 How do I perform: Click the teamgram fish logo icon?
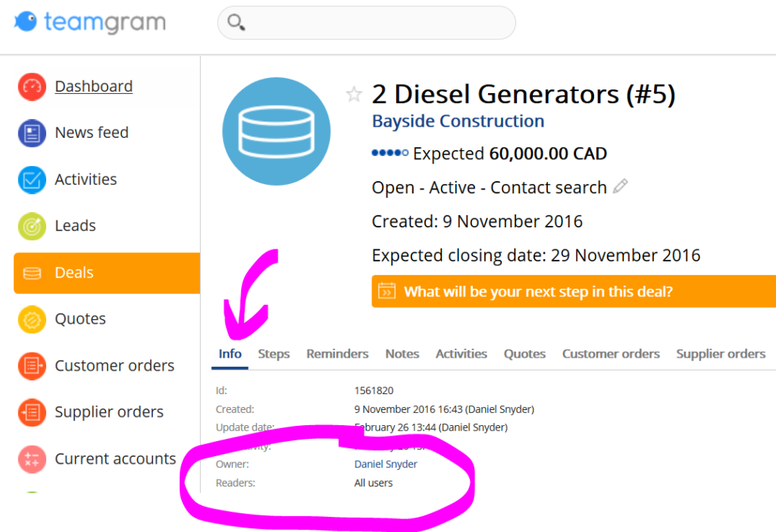tap(26, 21)
